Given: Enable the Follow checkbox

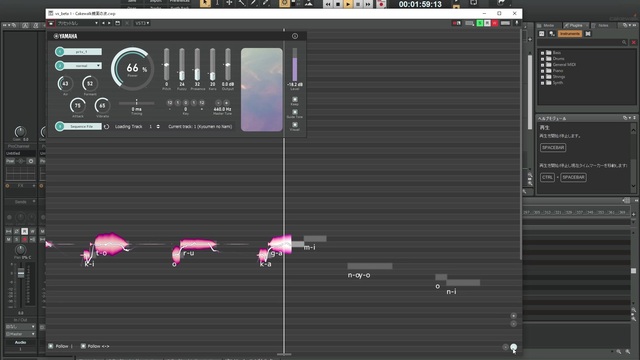Looking at the screenshot, I should (51, 346).
